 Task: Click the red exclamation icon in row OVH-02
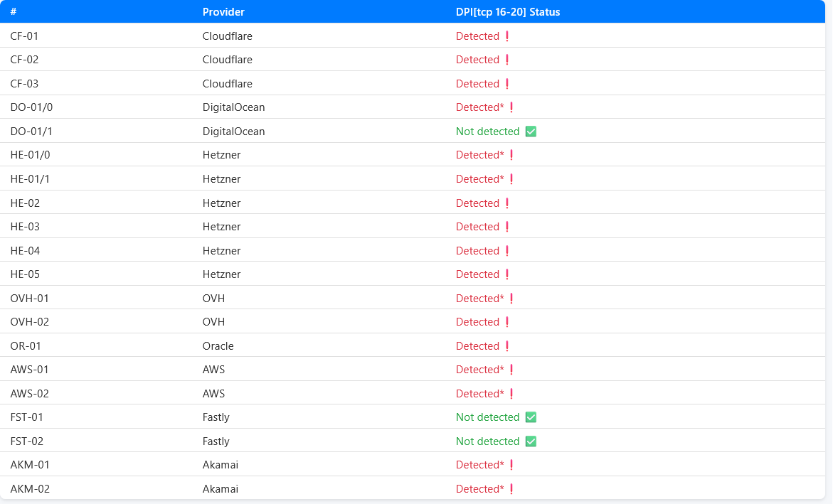(507, 322)
